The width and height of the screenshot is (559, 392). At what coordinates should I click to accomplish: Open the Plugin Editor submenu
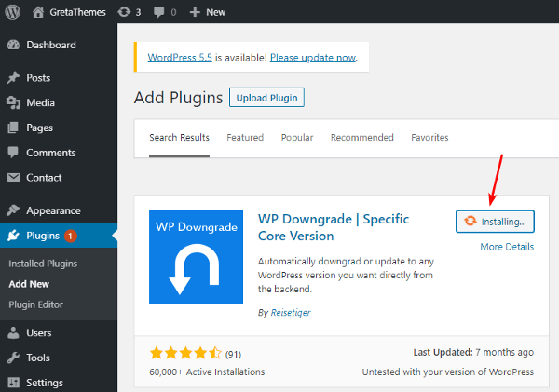[x=35, y=304]
